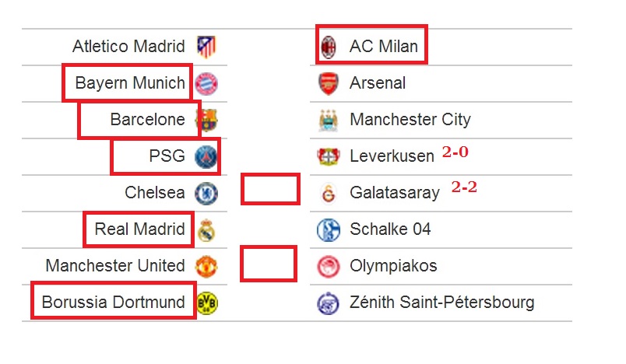This screenshot has width=626, height=364.
Task: Click the Leverkusen team name
Action: (392, 156)
